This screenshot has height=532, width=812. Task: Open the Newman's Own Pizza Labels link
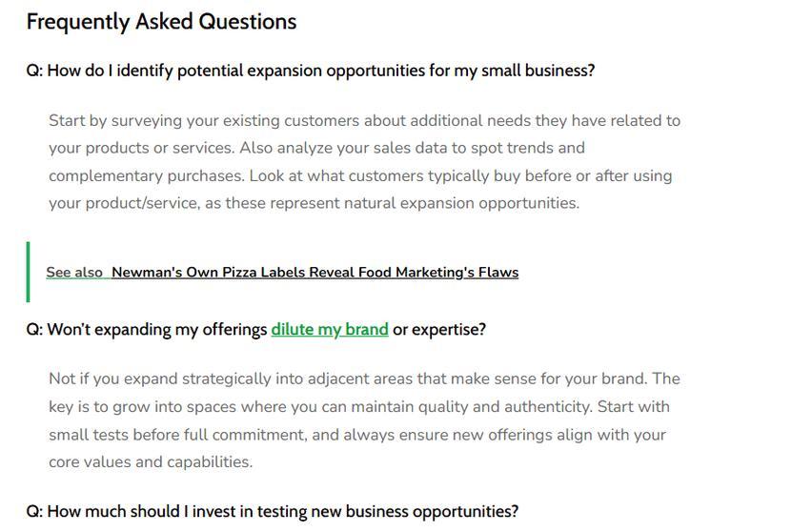coord(315,273)
